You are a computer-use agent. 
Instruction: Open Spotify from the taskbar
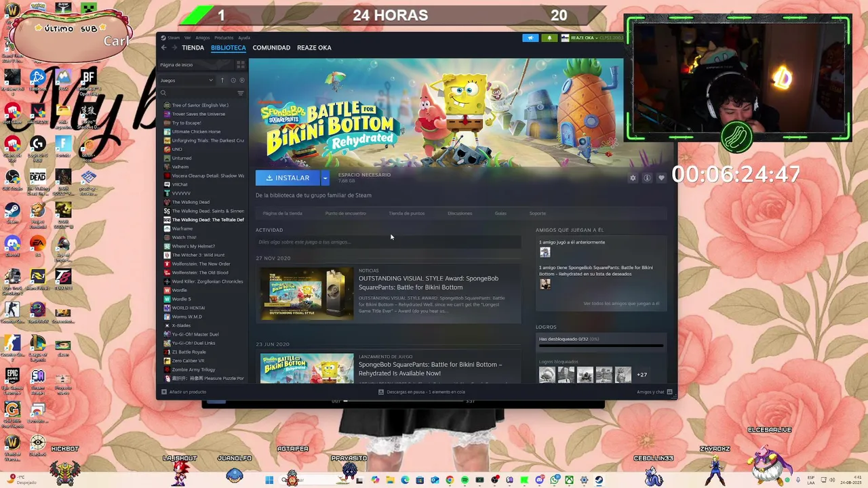465,480
